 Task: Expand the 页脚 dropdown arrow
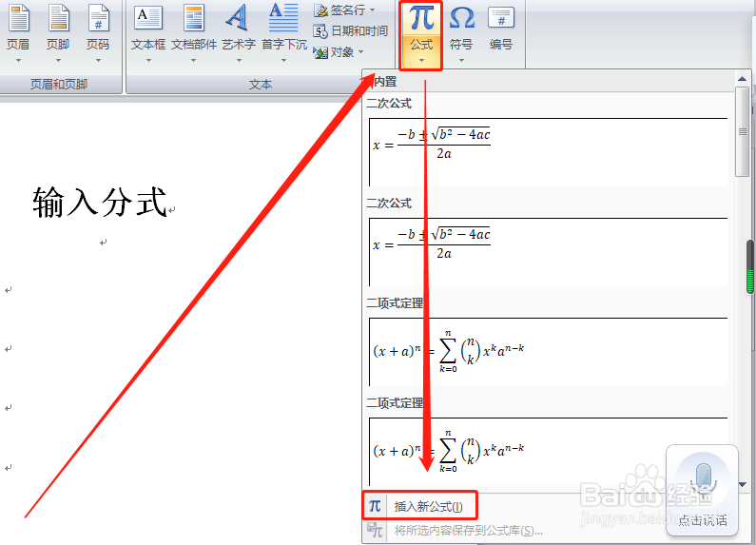pos(58,60)
